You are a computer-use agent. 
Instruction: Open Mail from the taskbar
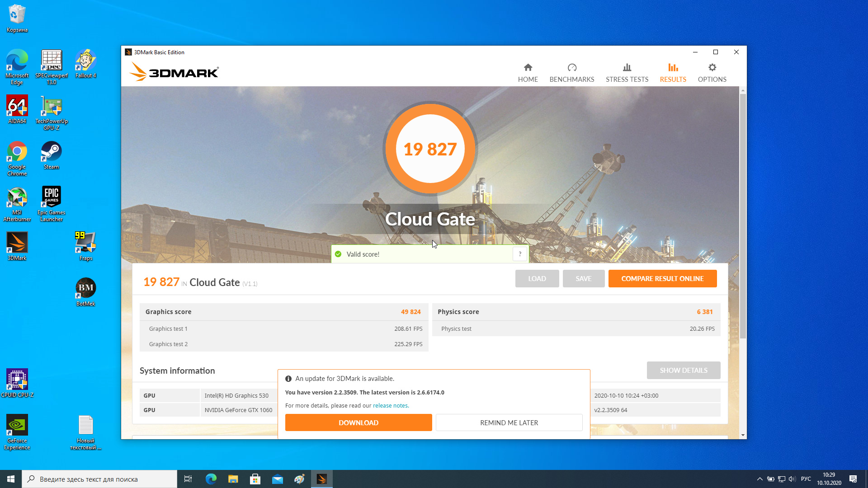(x=277, y=479)
